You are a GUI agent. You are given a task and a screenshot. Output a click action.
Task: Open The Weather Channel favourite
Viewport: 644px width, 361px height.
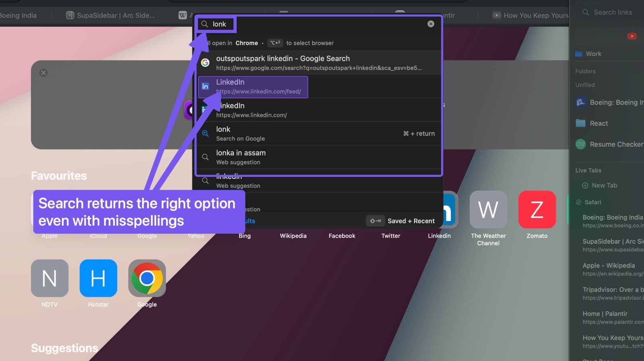[x=488, y=210]
